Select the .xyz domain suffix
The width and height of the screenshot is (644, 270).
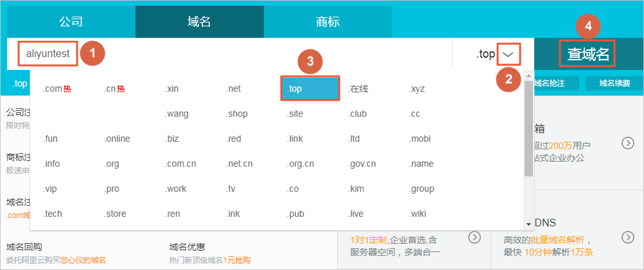pos(417,89)
